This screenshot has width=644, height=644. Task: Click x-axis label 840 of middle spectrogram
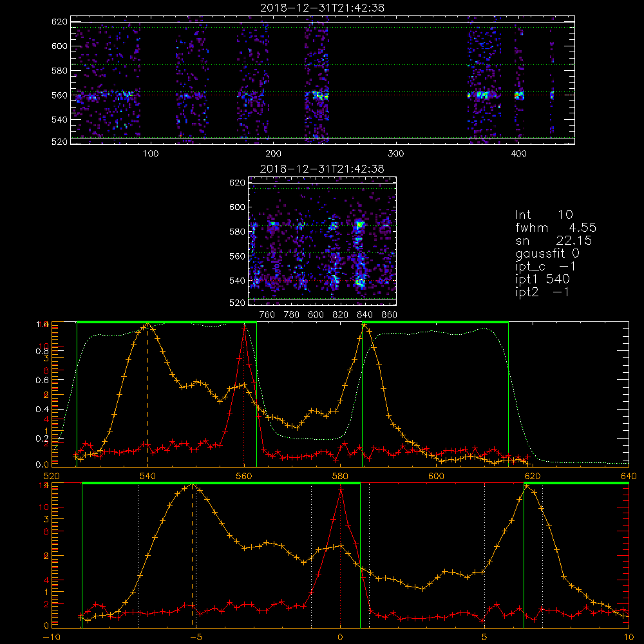pos(365,314)
